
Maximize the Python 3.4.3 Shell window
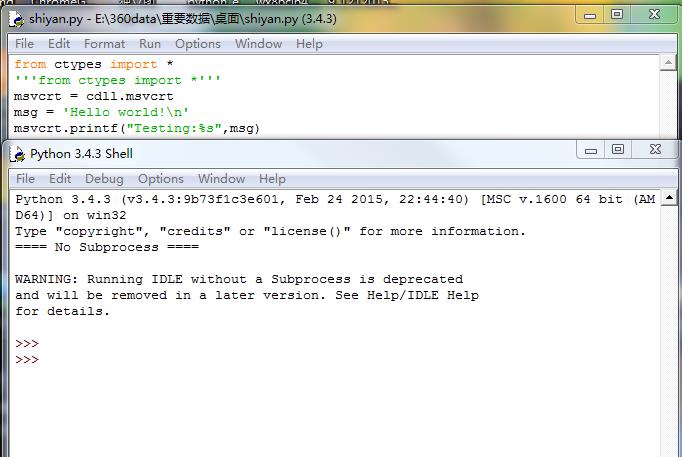[618, 149]
